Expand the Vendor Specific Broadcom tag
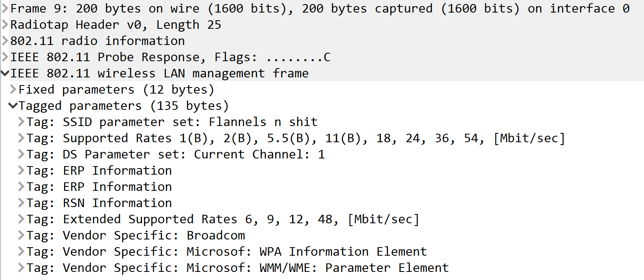644x280 pixels. click(x=21, y=235)
